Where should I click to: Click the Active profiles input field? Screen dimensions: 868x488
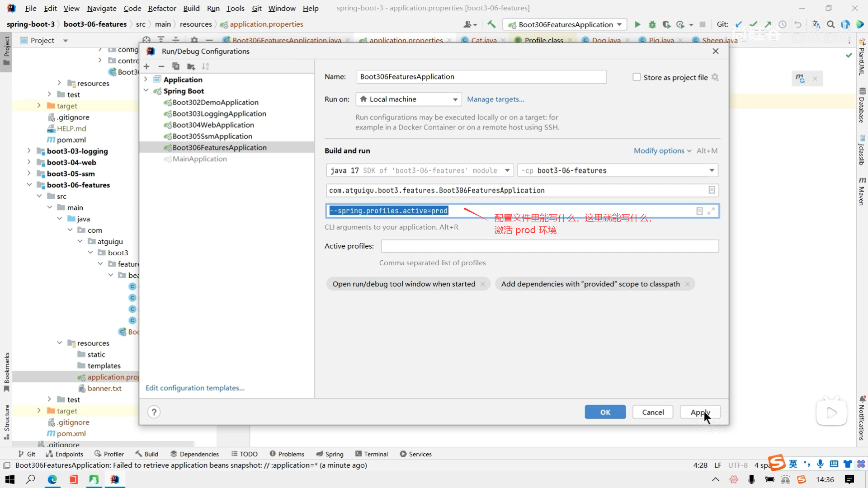(x=549, y=246)
